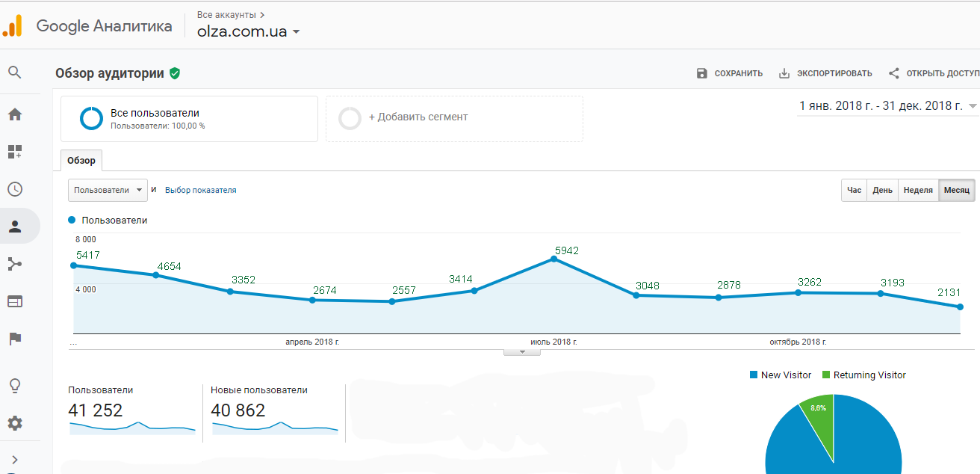Click the save floppy disk icon
The width and height of the screenshot is (980, 474).
(701, 73)
